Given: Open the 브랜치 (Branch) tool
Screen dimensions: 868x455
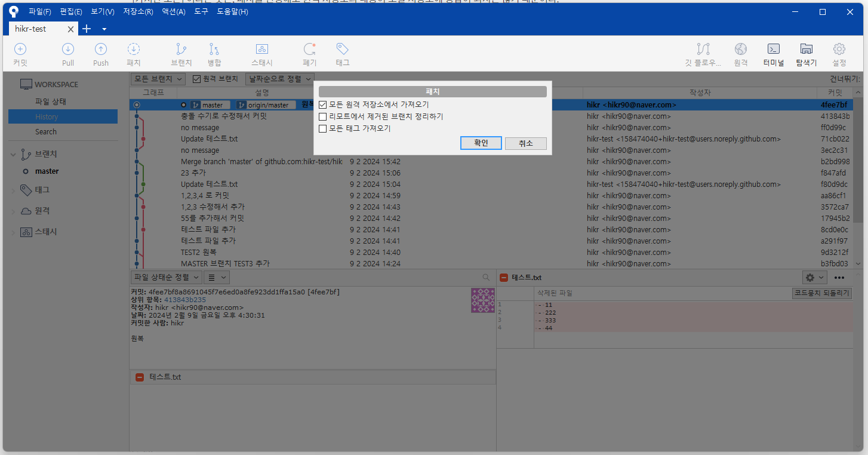Looking at the screenshot, I should tap(181, 54).
